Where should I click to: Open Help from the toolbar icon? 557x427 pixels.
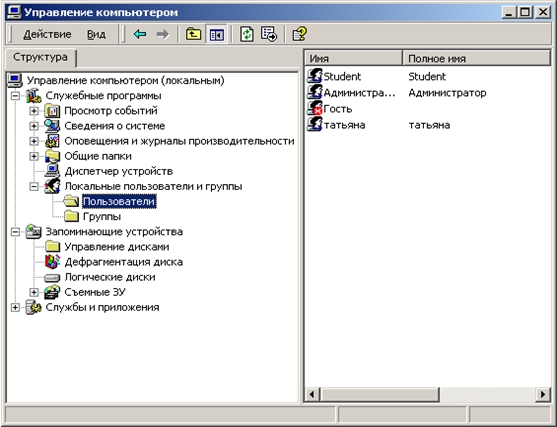(299, 34)
